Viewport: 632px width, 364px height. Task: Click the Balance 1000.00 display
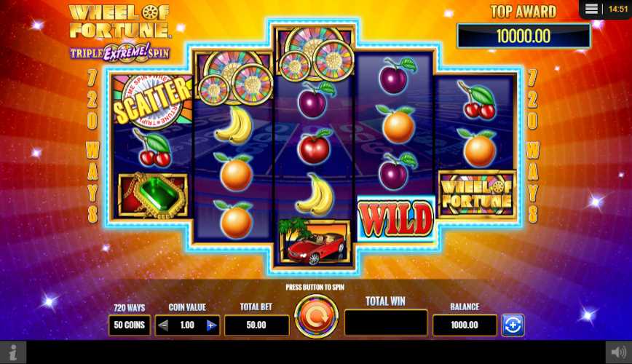465,325
